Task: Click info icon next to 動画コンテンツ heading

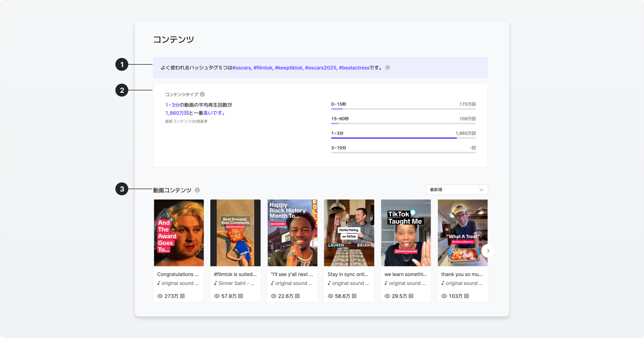Action: [x=197, y=190]
